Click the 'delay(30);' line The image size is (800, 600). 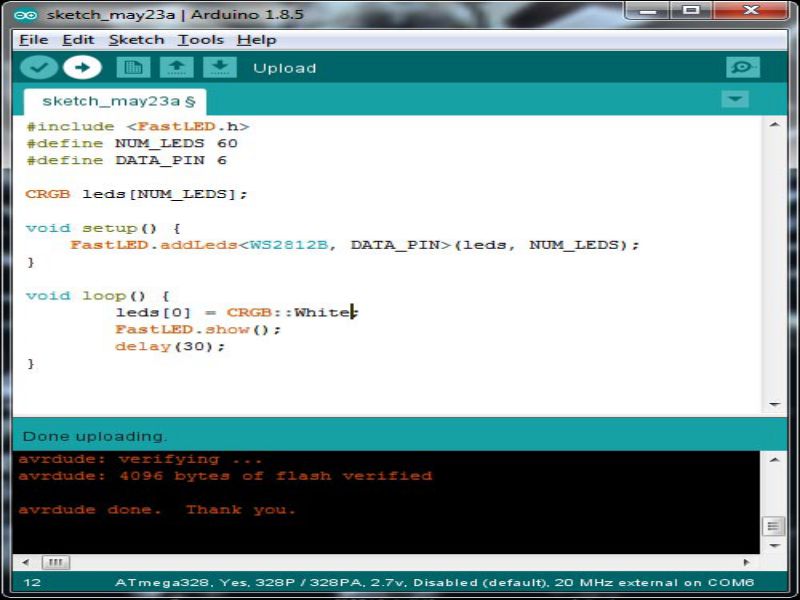170,346
